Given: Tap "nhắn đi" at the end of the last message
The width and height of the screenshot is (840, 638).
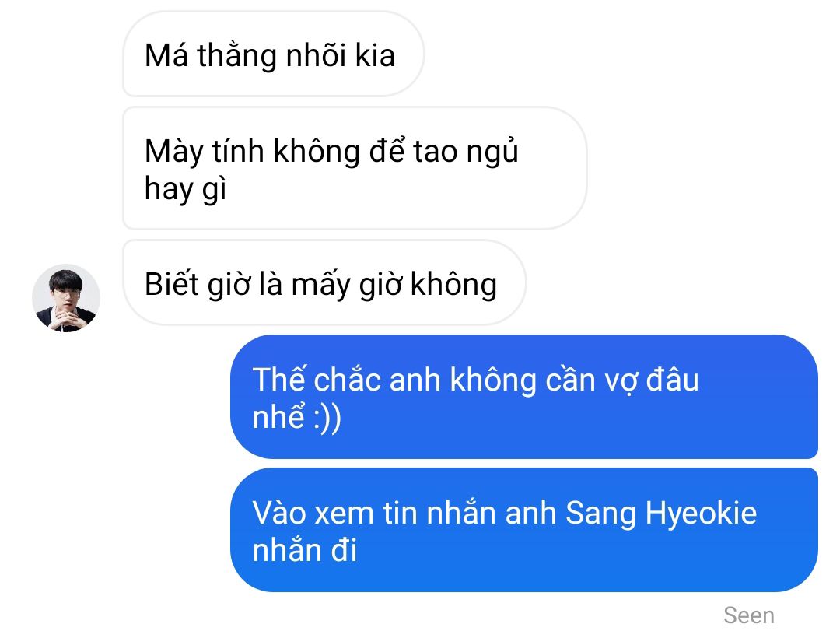Looking at the screenshot, I should 304,550.
